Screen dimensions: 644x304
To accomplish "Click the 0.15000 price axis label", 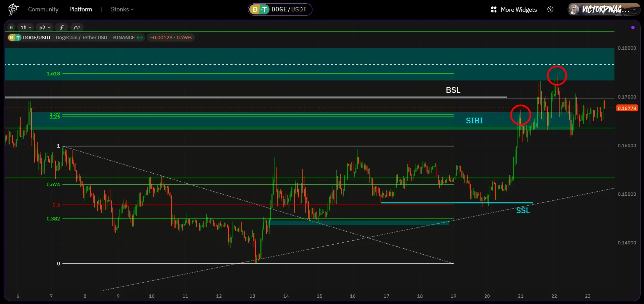I will click(627, 194).
